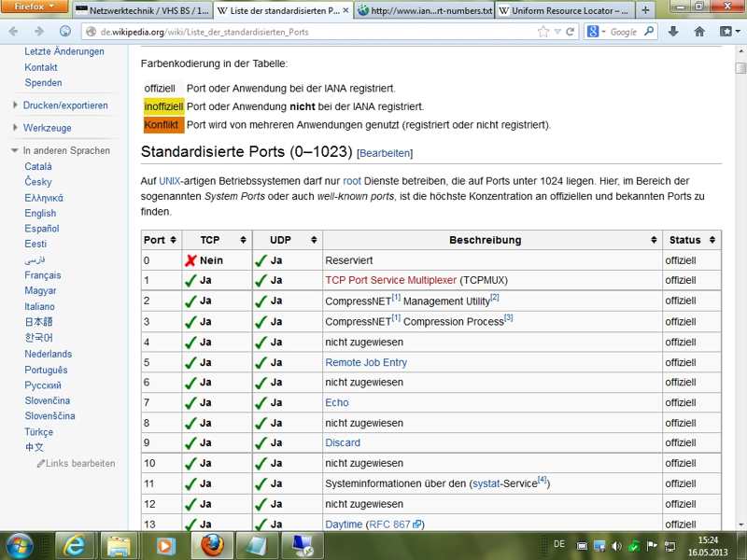Open Windows Explorer folder on taskbar
Viewport: 747px width, 560px height.
[120, 546]
